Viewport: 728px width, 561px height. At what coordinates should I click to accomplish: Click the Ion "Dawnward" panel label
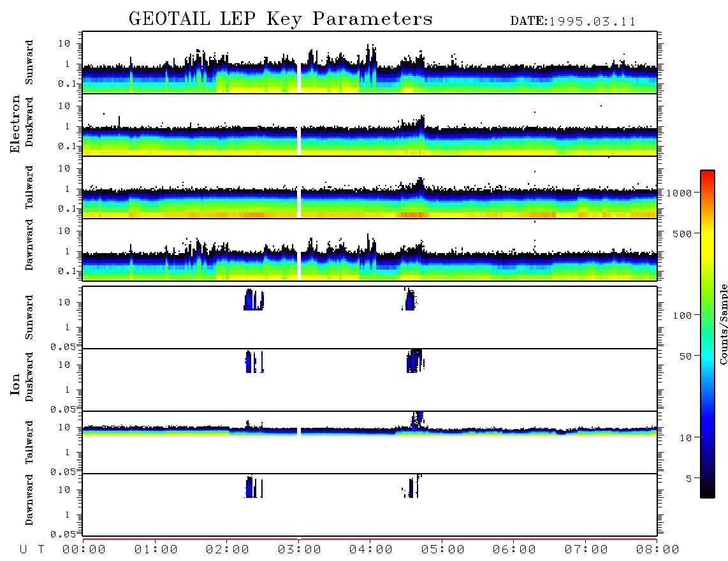29,500
